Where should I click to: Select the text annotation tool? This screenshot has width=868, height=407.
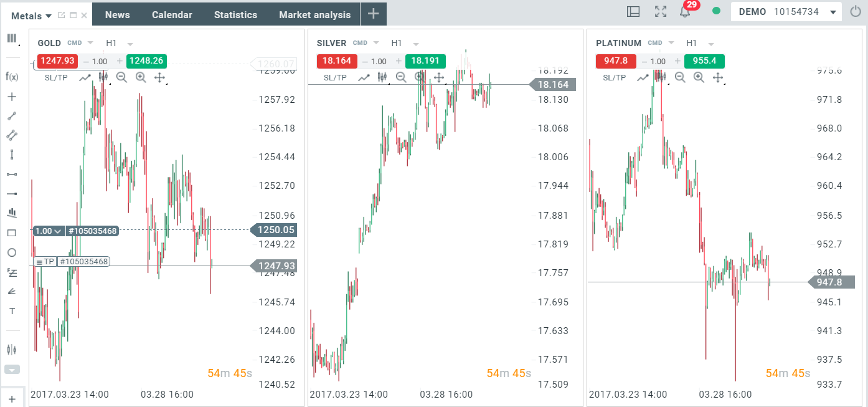click(x=11, y=311)
